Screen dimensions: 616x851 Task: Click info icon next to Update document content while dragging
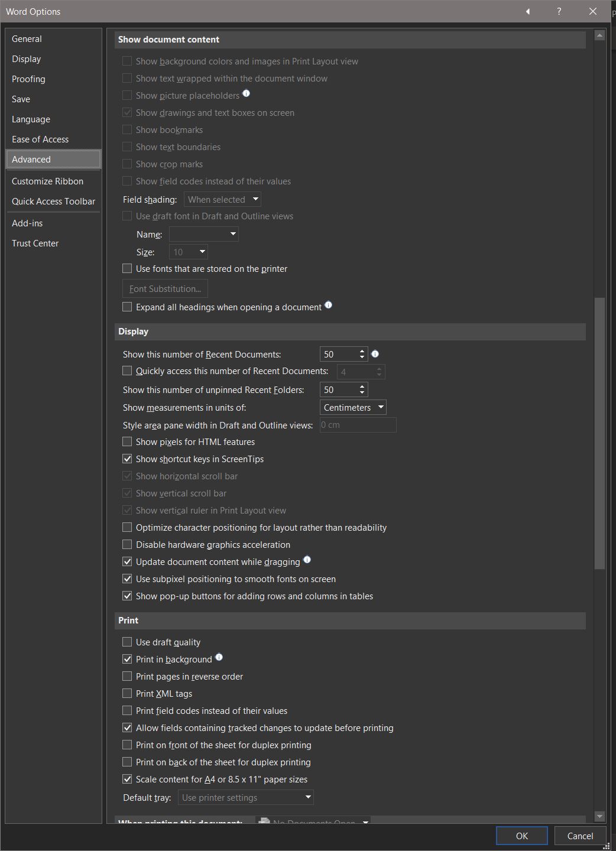[307, 560]
